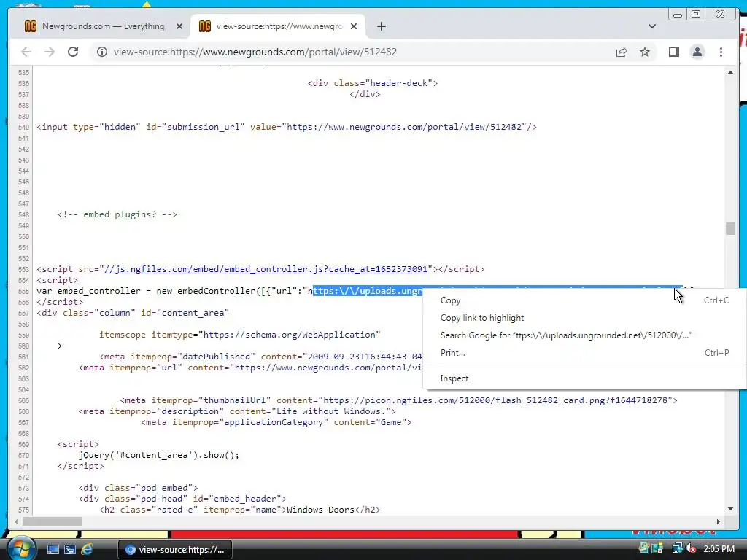
Task: Click the id="content_area" div line
Action: pos(133,313)
